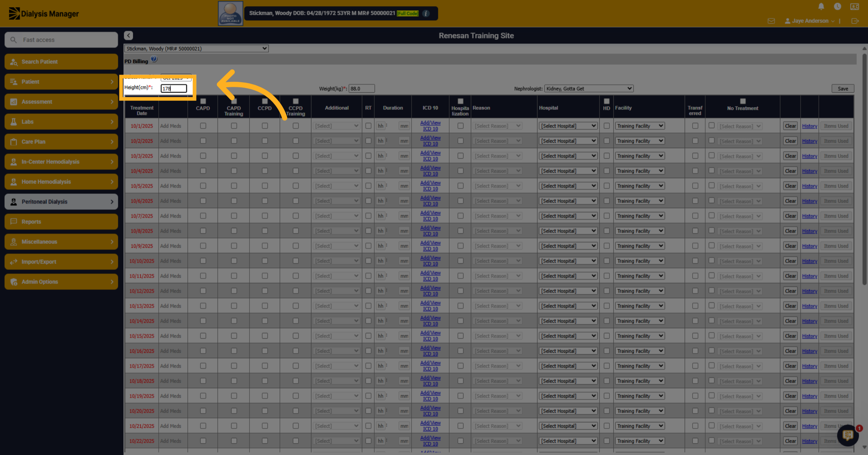This screenshot has width=868, height=455.
Task: Open Select Hospital dropdown for 10/2/2025
Action: pyautogui.click(x=568, y=141)
